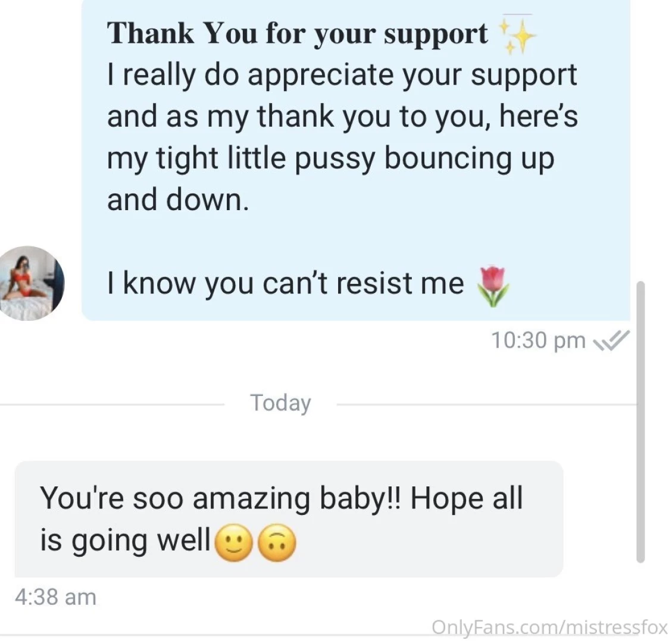Viewport: 672px width, 643px height.
Task: Click the 10:30 pm timestamp
Action: coord(538,341)
